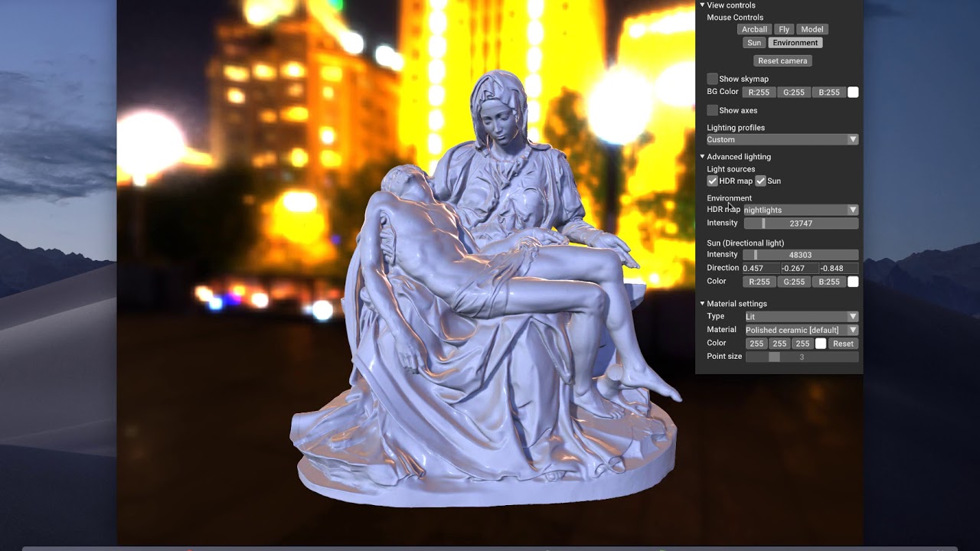Edit Sun Direction value -0.267
The width and height of the screenshot is (980, 551).
800,269
